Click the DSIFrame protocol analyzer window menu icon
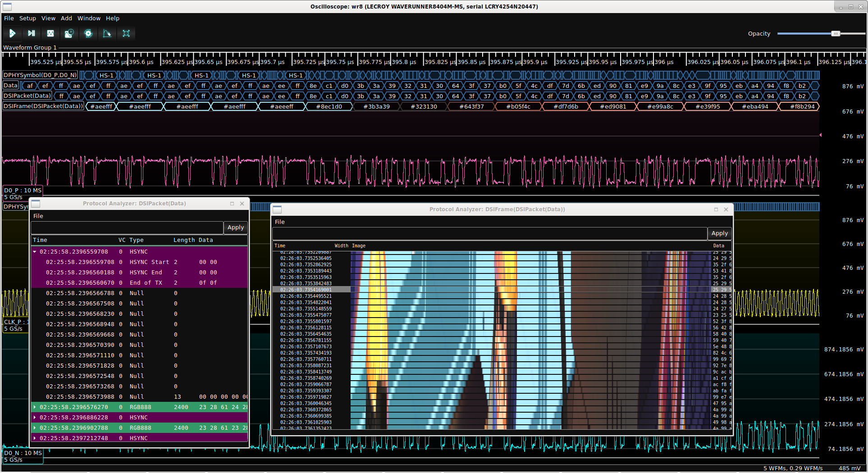Screen dimensions: 868x473 click(277, 209)
